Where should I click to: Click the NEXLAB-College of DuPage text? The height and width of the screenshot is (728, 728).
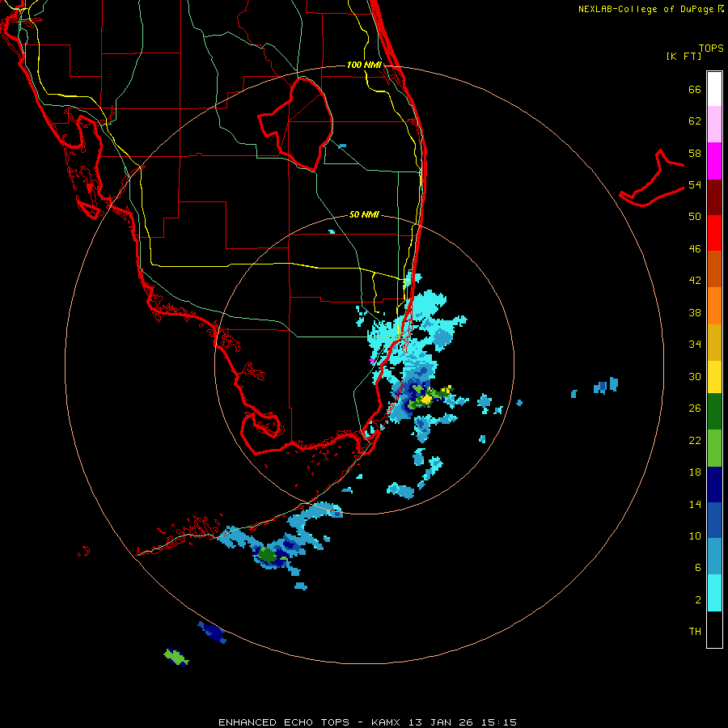645,9
